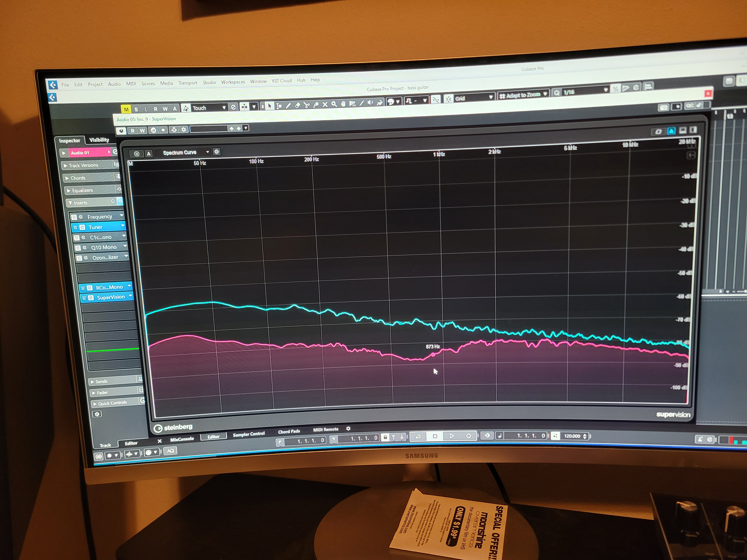Click the Record transport button
Image resolution: width=747 pixels, height=560 pixels.
point(468,436)
